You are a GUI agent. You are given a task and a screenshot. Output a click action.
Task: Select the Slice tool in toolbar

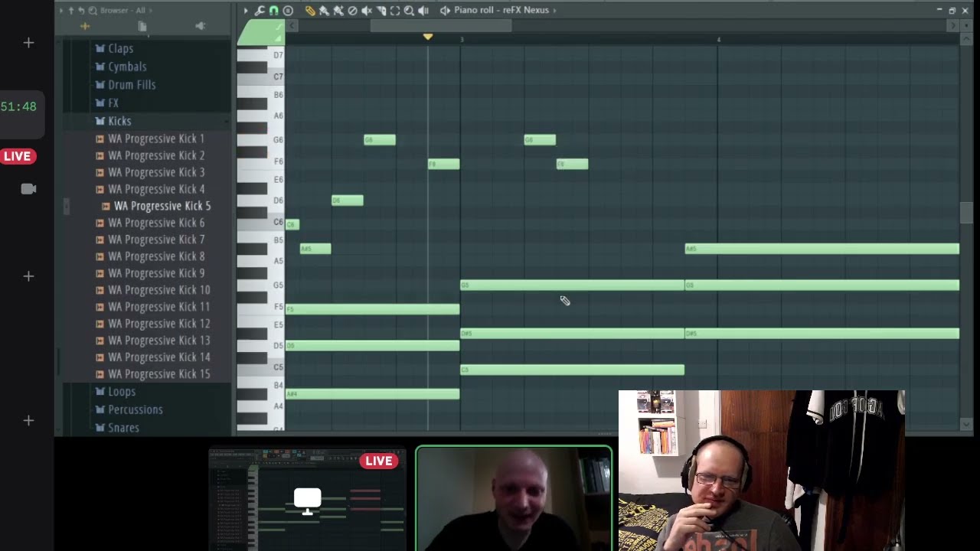click(381, 11)
